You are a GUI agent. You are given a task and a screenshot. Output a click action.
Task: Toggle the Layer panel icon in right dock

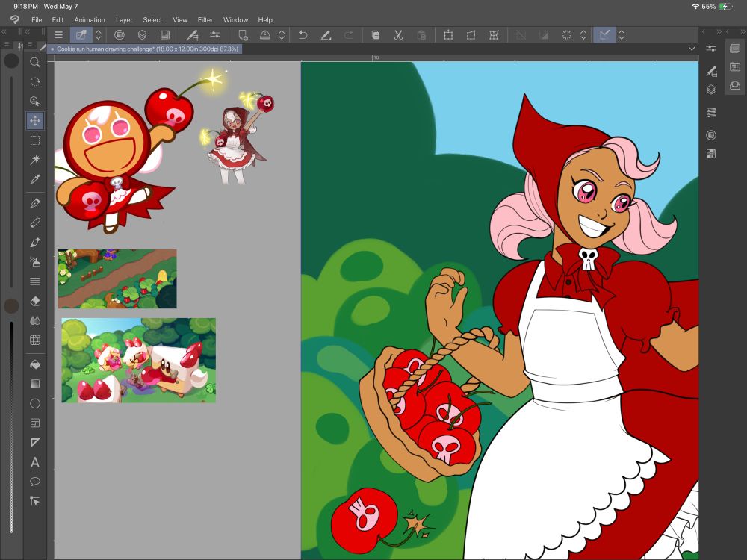click(711, 90)
